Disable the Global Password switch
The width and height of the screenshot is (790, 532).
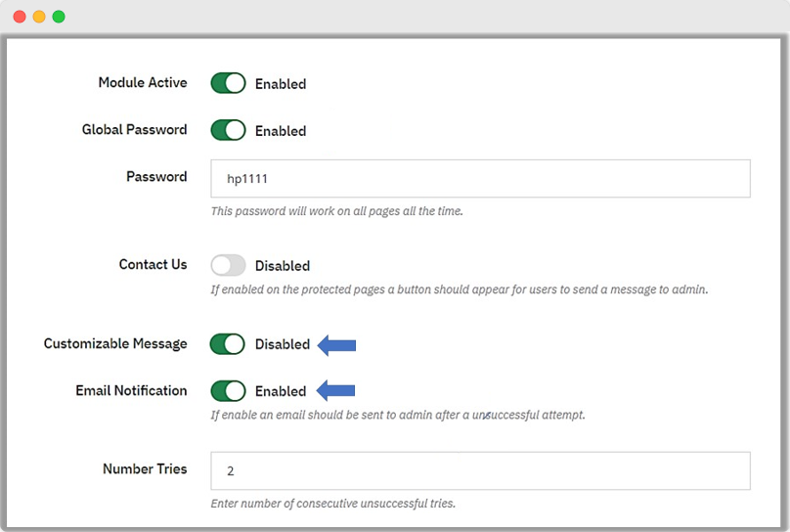pyautogui.click(x=228, y=130)
